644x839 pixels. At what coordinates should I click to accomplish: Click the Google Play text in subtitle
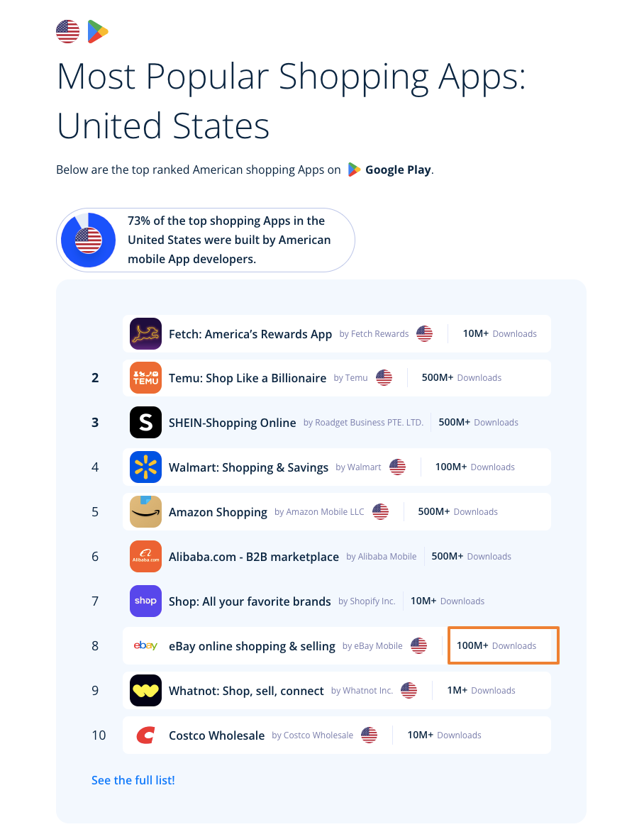point(397,170)
